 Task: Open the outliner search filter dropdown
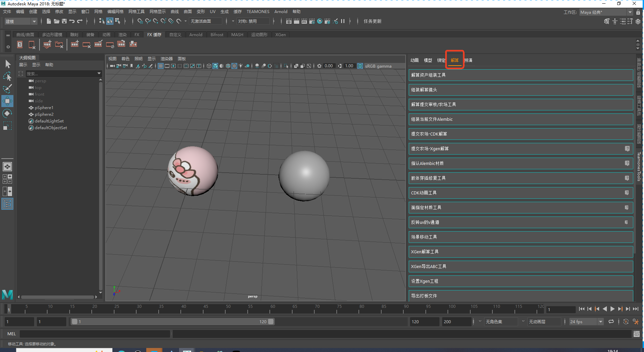tap(99, 73)
